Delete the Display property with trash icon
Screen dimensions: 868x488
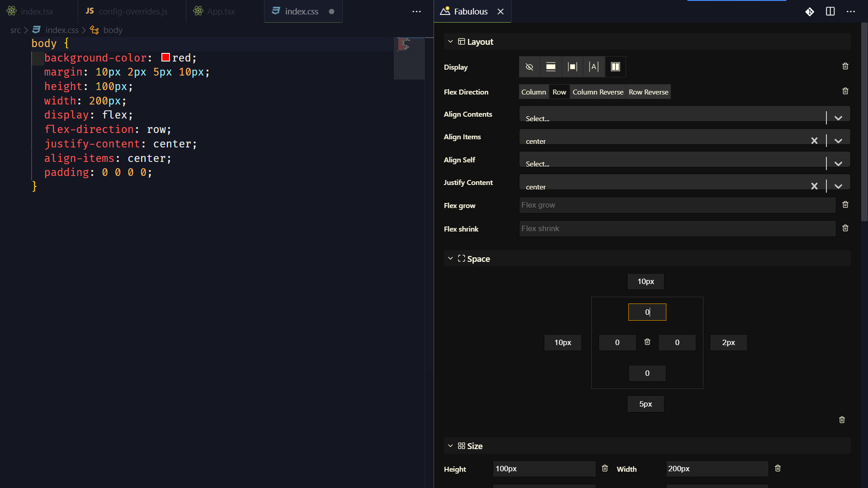(845, 66)
